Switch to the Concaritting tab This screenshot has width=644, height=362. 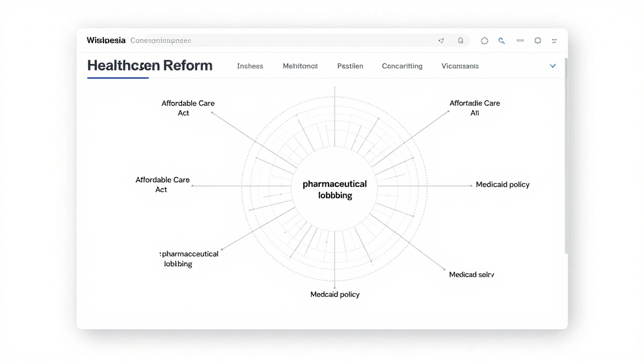(x=402, y=66)
